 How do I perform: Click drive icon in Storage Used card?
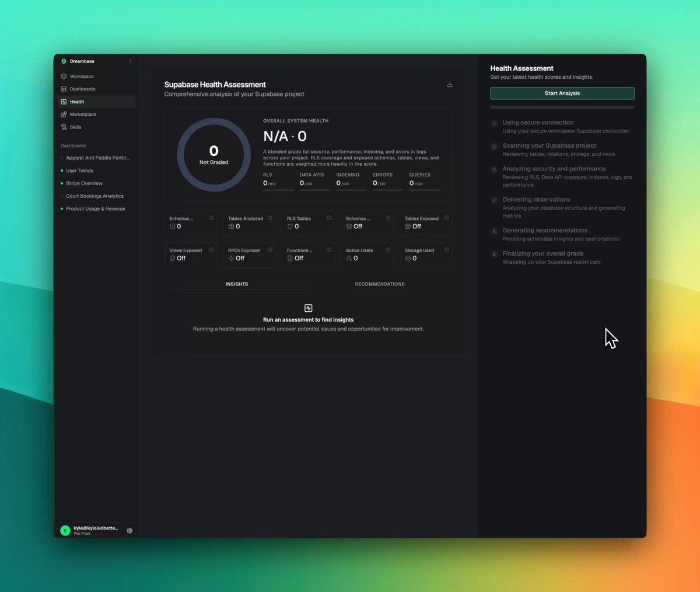408,258
